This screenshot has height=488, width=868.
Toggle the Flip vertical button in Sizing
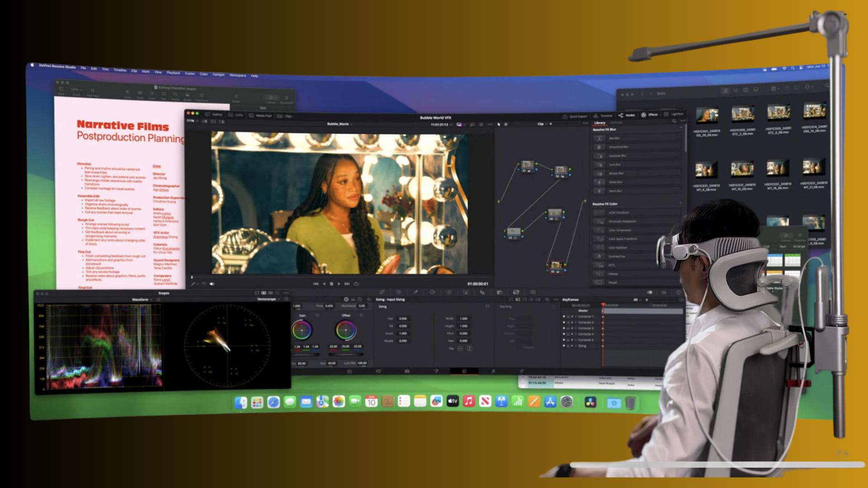click(x=469, y=348)
